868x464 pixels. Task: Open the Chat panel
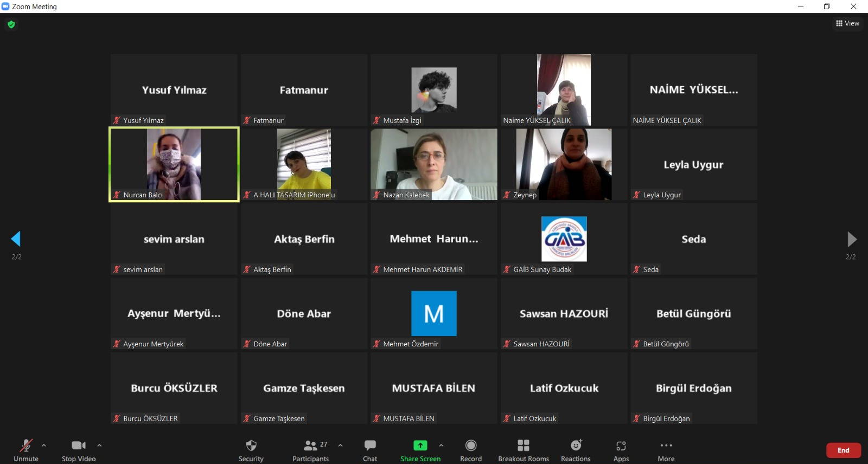pos(370,449)
